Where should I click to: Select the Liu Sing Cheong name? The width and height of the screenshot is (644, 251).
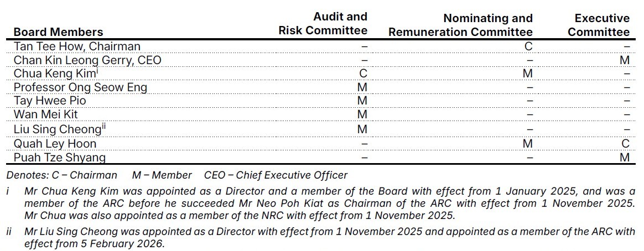(58, 129)
